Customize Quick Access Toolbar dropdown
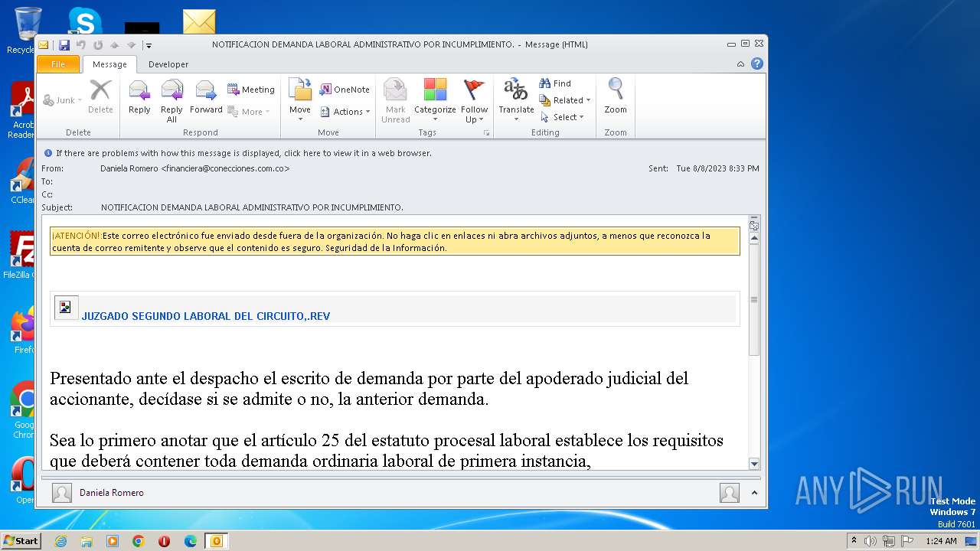 (149, 45)
